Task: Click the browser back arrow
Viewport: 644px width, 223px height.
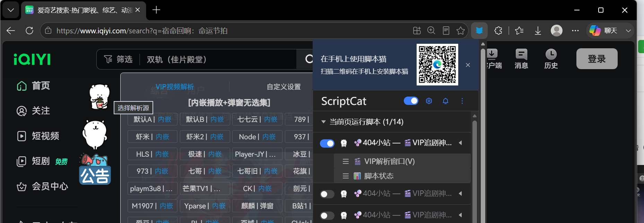Action: point(11,31)
